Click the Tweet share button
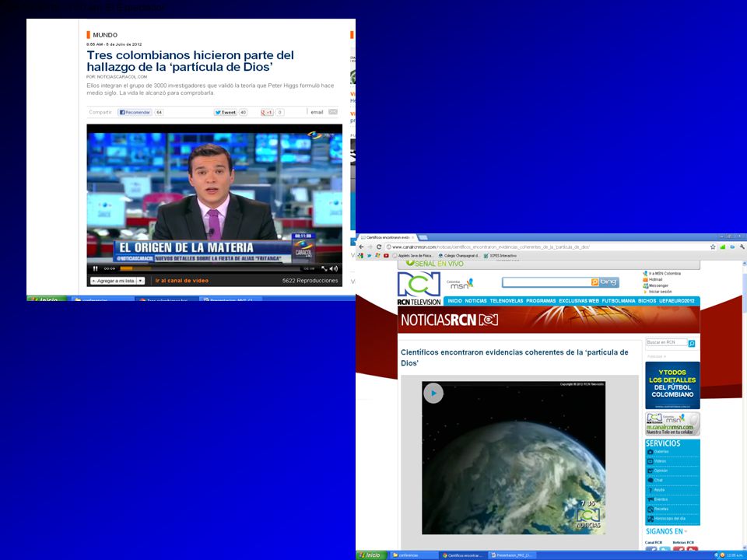747x560 pixels. point(226,112)
